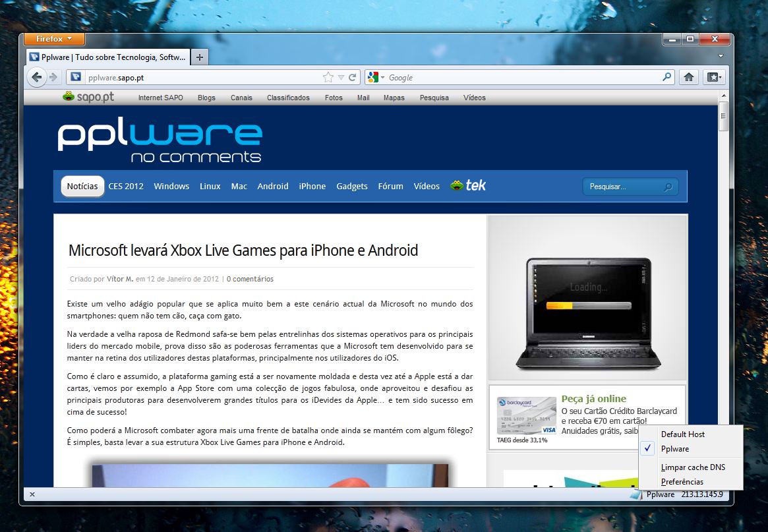Click the search magnifier in the Google box
Viewport: 768px width, 532px height.
click(x=666, y=77)
